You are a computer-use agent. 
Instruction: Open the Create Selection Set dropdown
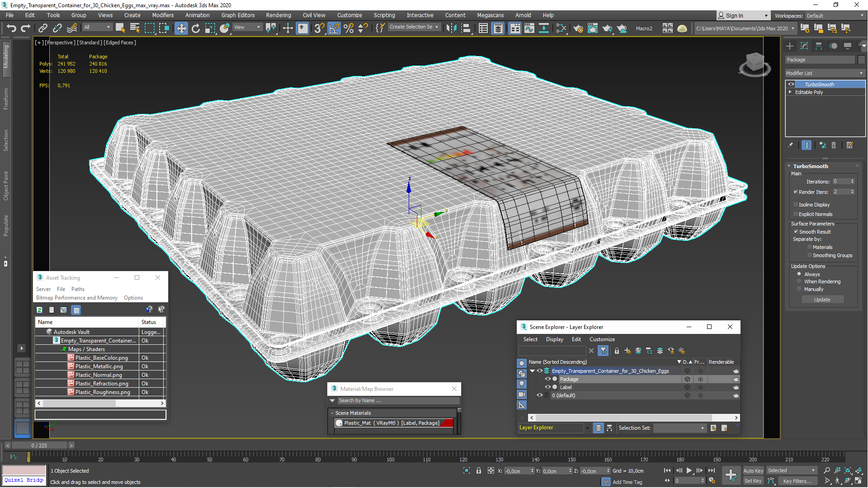[x=414, y=27]
